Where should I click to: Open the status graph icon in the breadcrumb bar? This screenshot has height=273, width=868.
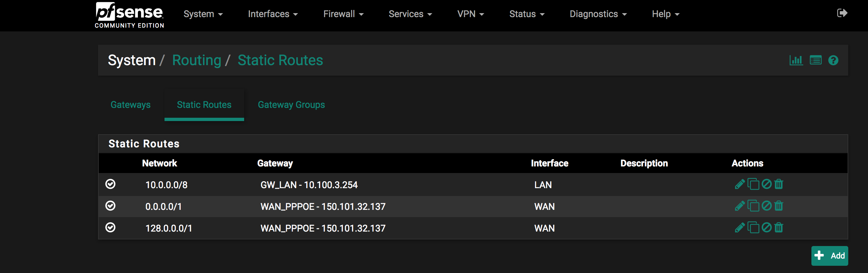click(x=796, y=60)
